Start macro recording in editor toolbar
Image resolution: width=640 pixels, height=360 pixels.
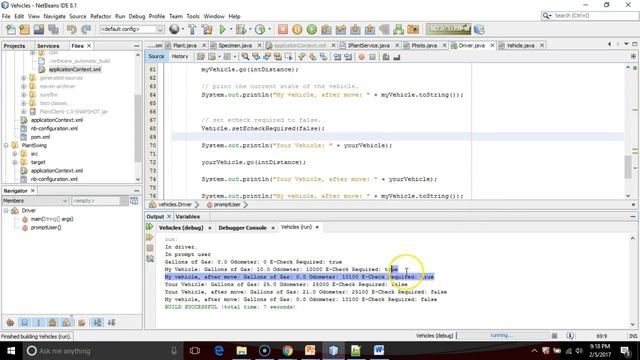click(x=361, y=57)
